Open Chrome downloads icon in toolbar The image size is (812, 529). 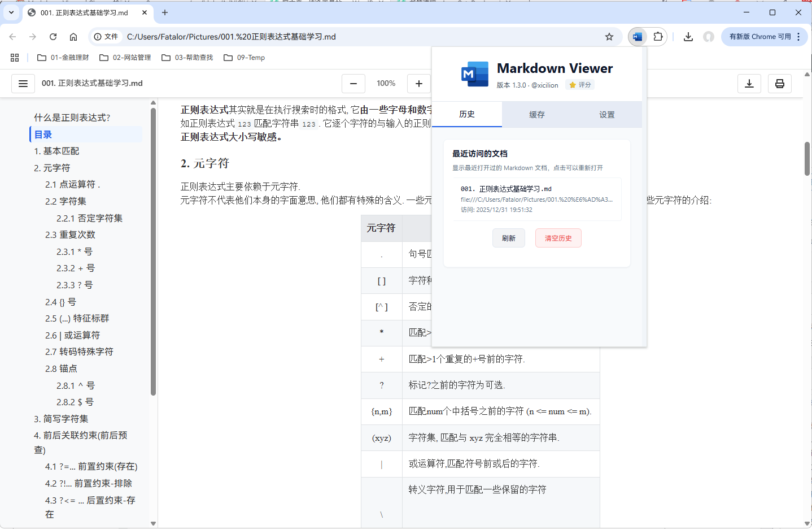click(x=688, y=36)
